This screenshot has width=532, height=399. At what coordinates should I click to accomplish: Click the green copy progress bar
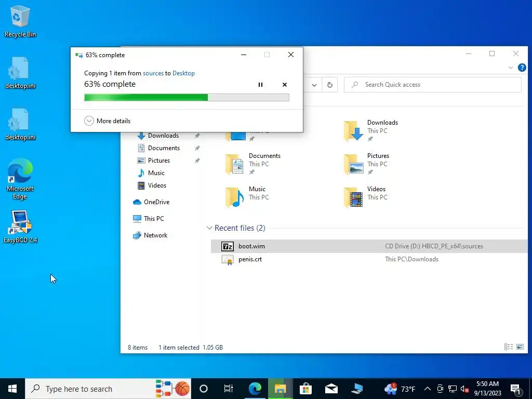[187, 97]
